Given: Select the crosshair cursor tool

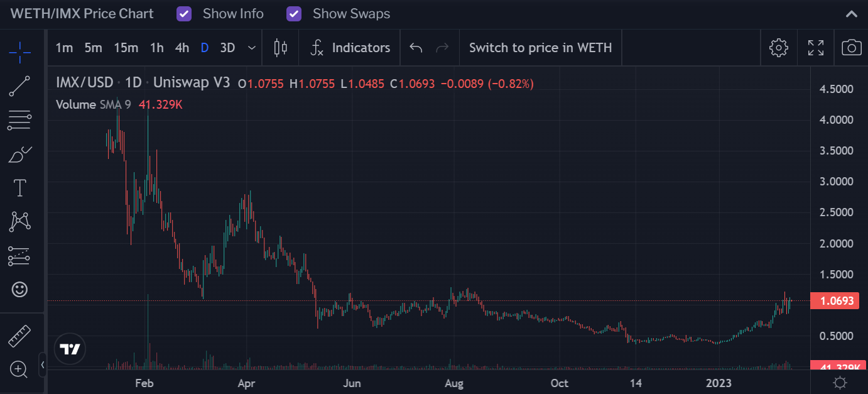Looking at the screenshot, I should point(19,53).
